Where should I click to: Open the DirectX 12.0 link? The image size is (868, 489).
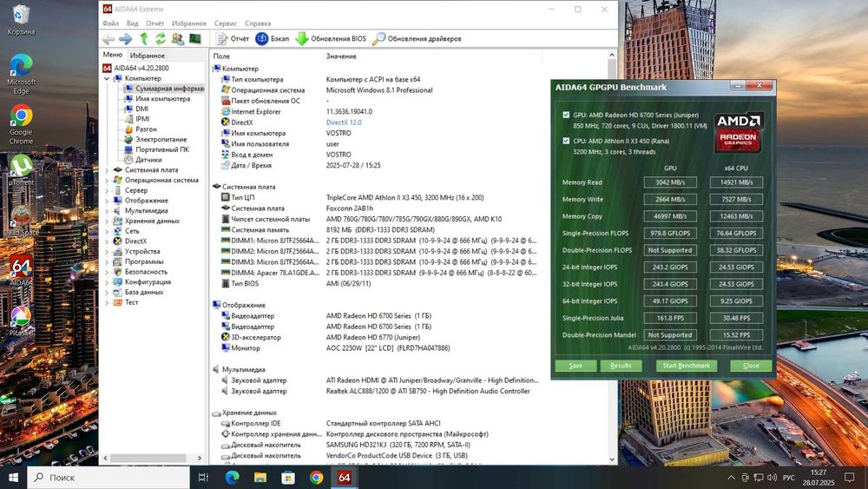pyautogui.click(x=344, y=122)
